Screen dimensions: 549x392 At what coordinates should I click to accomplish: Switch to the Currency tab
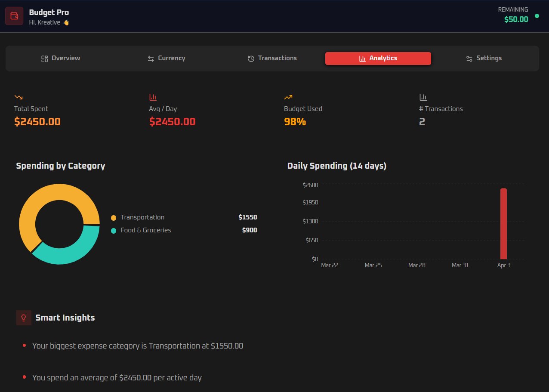(x=167, y=59)
